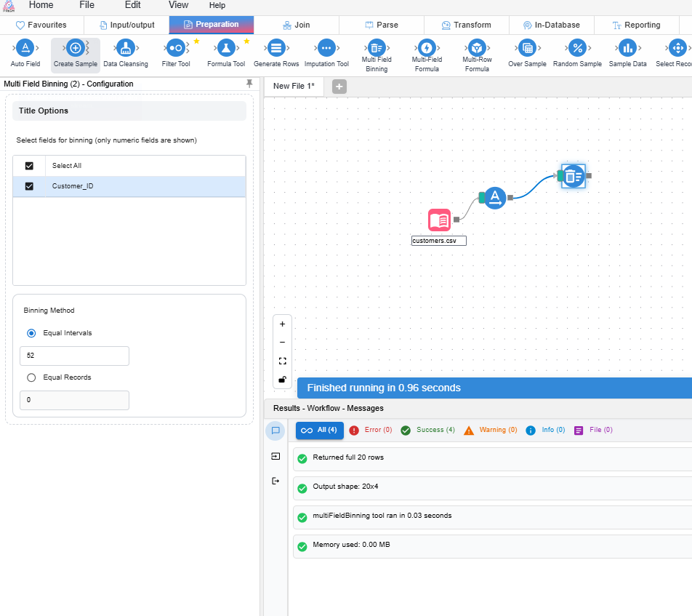Click the Generate Rows tool icon
This screenshot has height=616, width=692.
coord(275,49)
